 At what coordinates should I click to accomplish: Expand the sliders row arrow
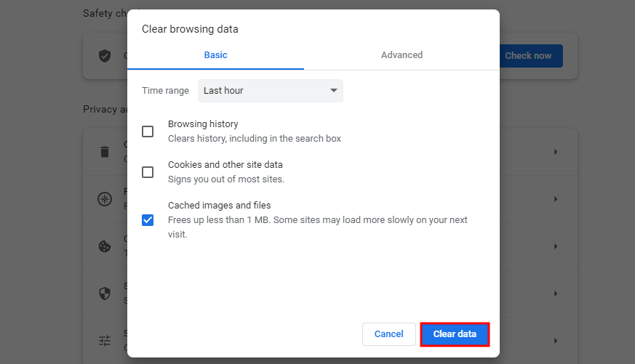[556, 341]
